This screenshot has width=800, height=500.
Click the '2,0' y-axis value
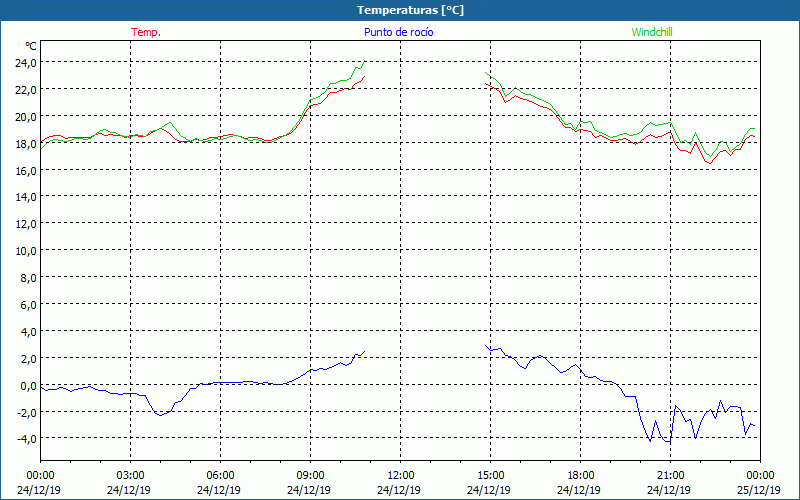click(x=29, y=359)
